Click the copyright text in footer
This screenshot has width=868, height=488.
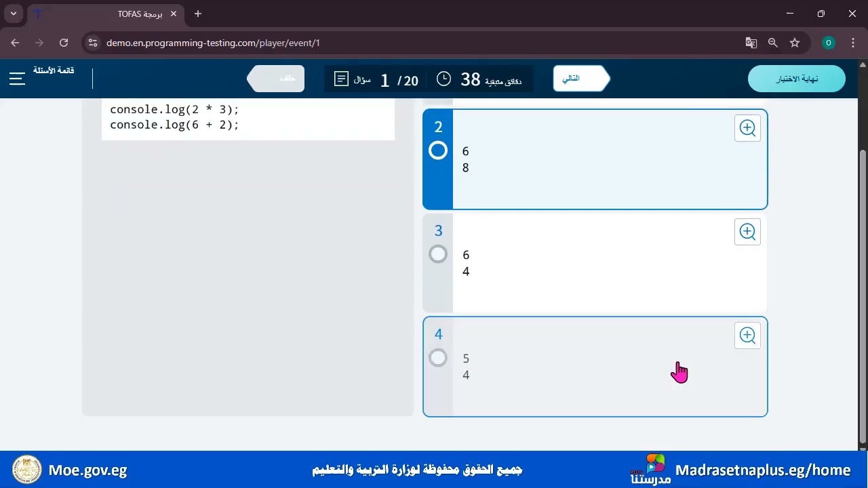coord(417,470)
